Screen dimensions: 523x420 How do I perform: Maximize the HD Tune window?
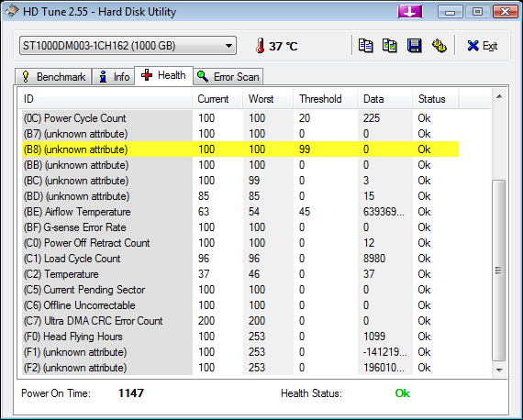[x=478, y=12]
